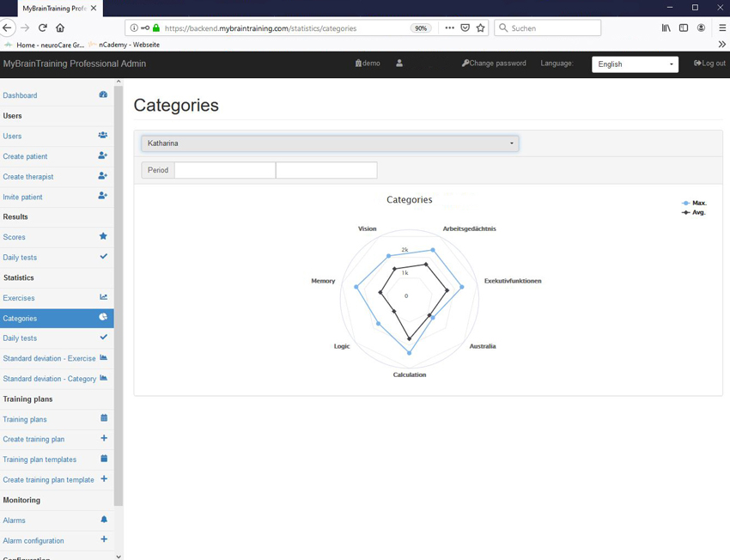The image size is (730, 560).
Task: Reload the page with the refresh icon
Action: 42,28
